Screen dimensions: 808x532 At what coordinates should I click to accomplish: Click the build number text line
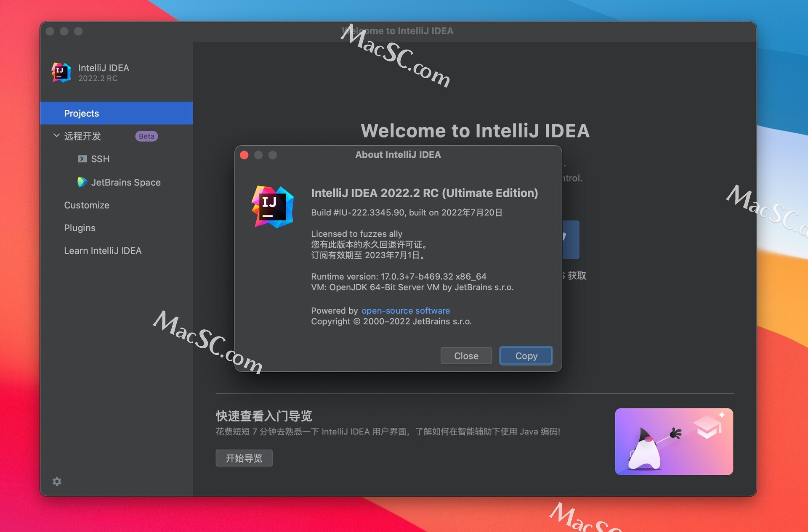407,213
